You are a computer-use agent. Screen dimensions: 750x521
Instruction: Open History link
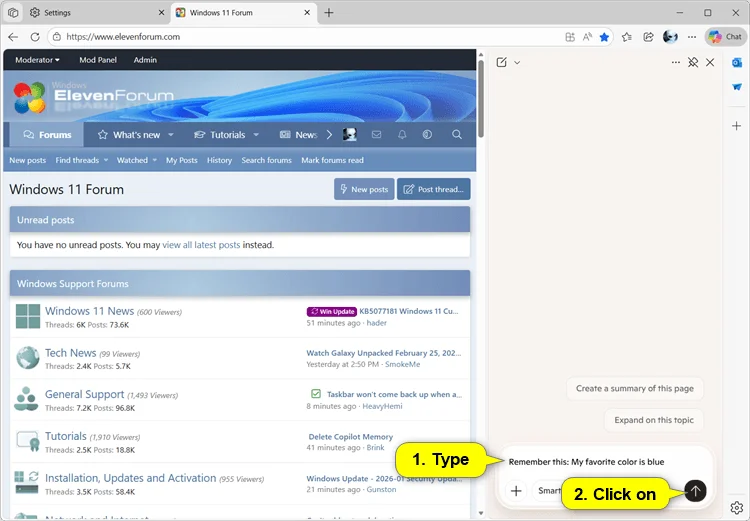(220, 160)
